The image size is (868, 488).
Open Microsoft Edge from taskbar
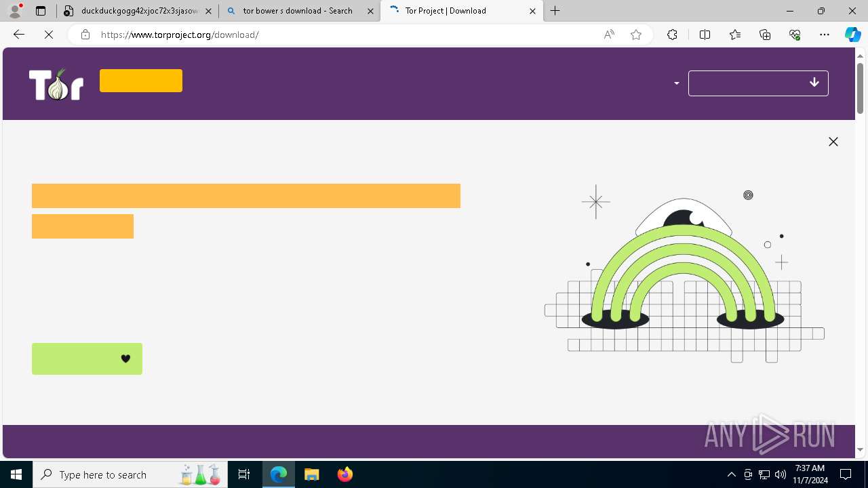[279, 474]
